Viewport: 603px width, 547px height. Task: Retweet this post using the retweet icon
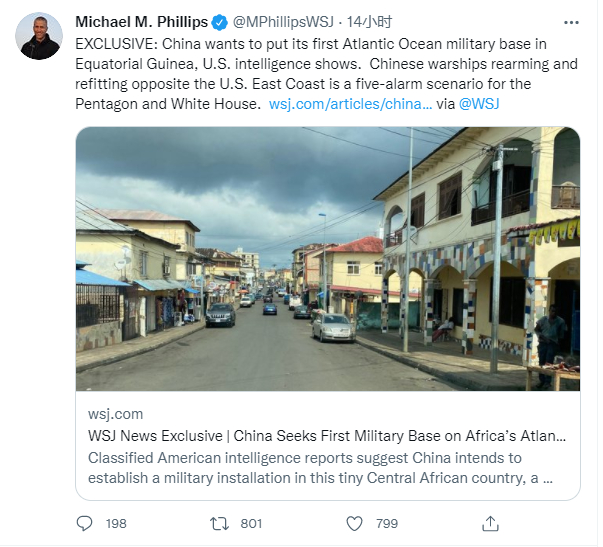click(x=219, y=523)
